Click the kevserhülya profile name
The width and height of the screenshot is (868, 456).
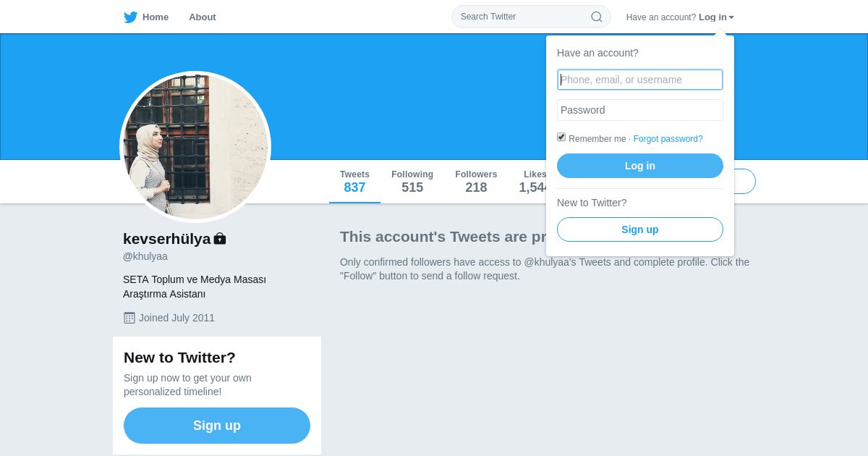point(167,239)
